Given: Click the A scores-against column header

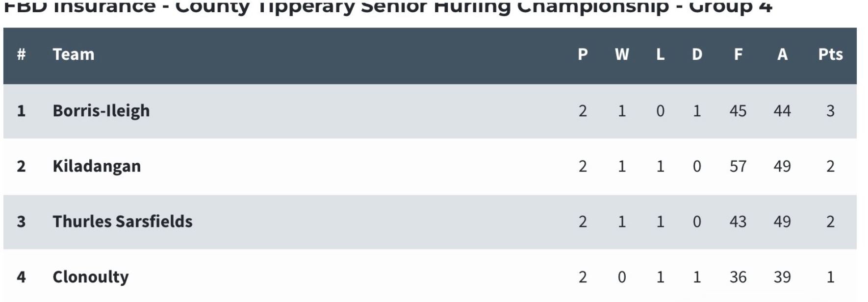Looking at the screenshot, I should 782,54.
